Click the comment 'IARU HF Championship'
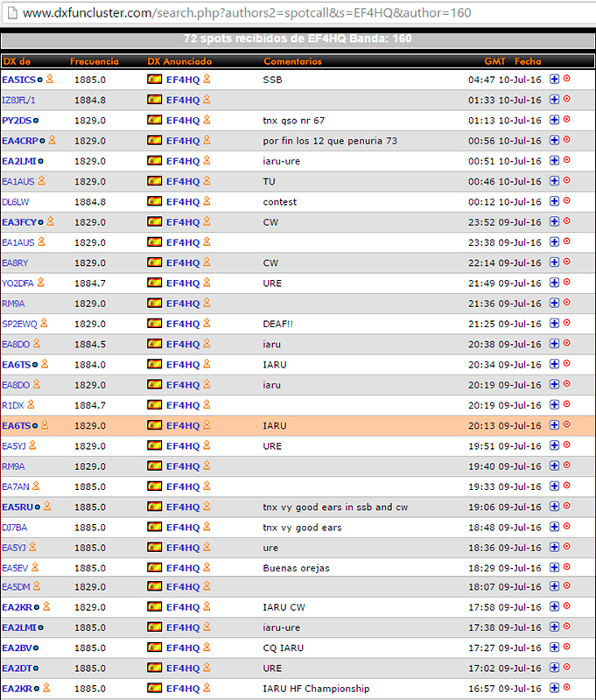 tap(316, 689)
